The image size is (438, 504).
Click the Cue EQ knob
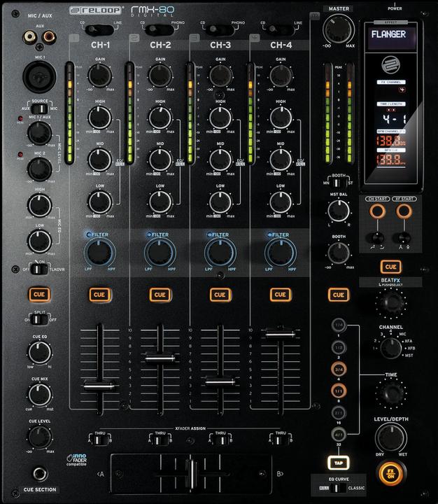pos(39,353)
